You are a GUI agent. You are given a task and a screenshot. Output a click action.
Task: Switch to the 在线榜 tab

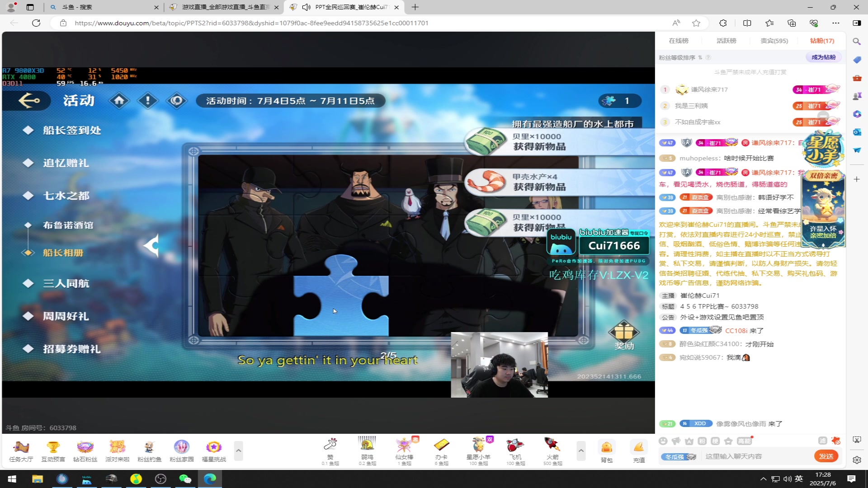tap(679, 41)
